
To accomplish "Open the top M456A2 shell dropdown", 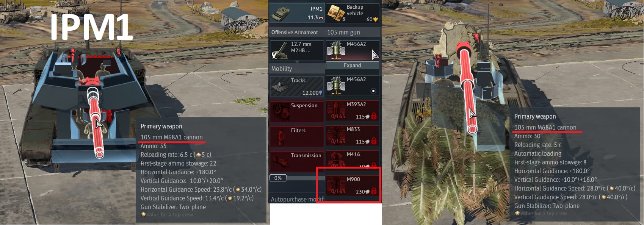I will (353, 50).
